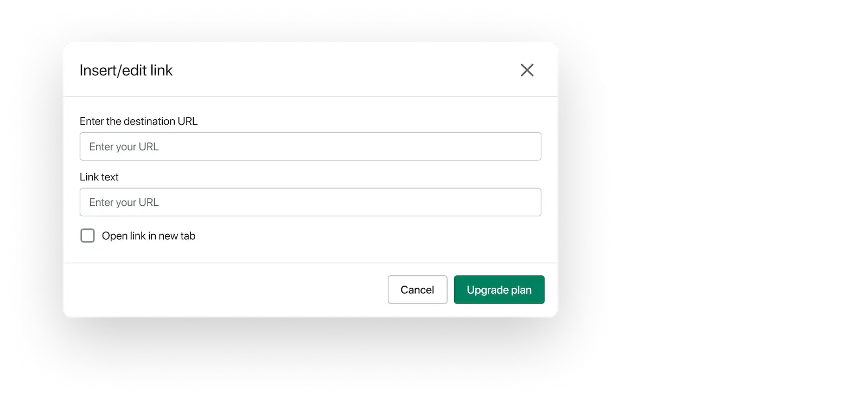Click the 'Link text' field label
The height and width of the screenshot is (401, 868).
coord(99,177)
